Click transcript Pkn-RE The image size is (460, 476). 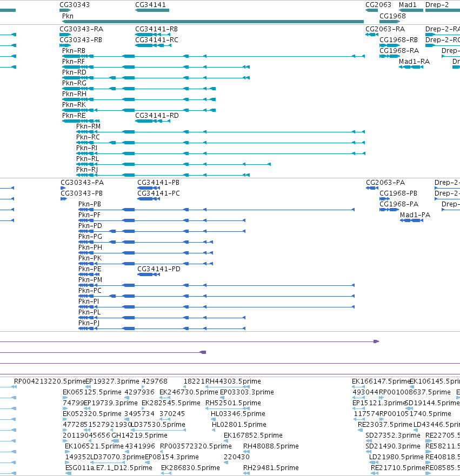click(x=74, y=116)
